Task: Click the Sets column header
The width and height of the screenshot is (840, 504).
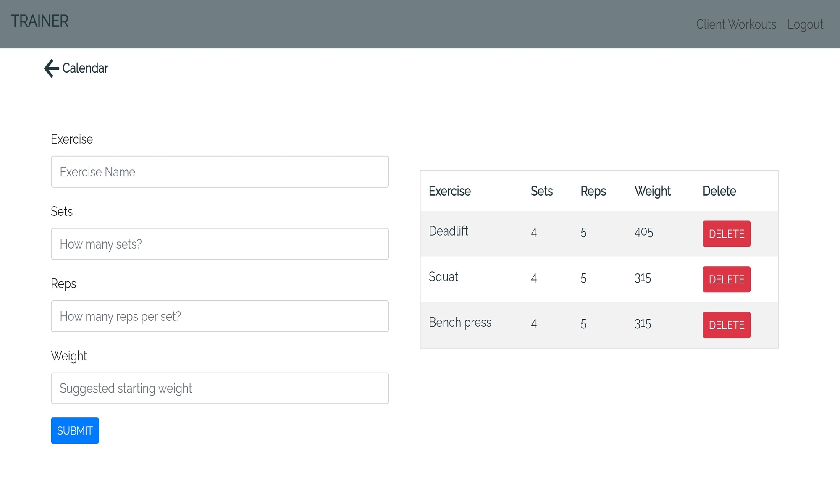Action: tap(541, 191)
